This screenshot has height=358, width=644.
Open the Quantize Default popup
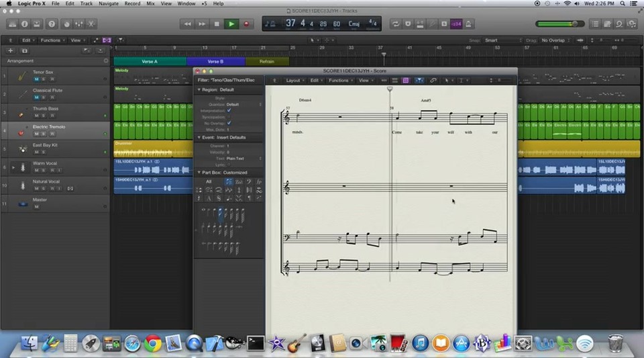click(244, 104)
